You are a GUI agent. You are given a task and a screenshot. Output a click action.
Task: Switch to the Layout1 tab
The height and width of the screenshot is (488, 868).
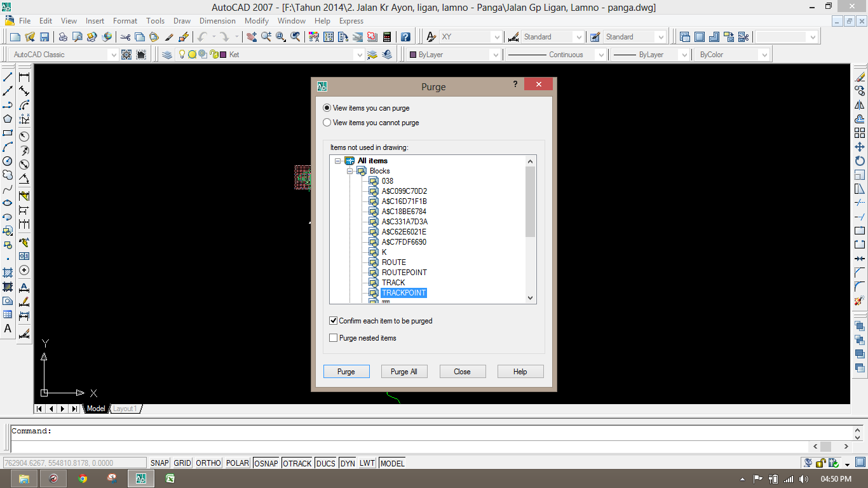click(x=125, y=409)
